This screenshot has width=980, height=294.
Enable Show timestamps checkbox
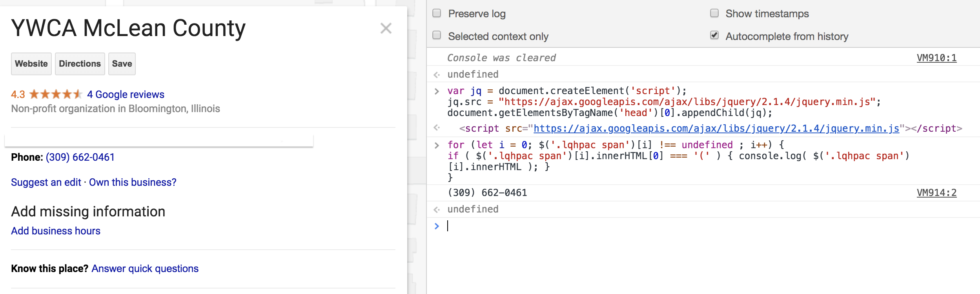[714, 13]
